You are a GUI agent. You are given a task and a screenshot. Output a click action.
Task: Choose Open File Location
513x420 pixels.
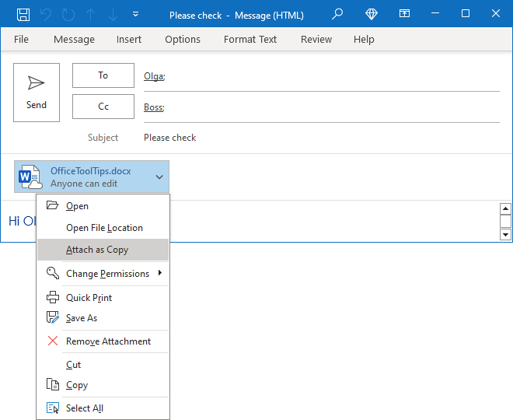tap(103, 228)
